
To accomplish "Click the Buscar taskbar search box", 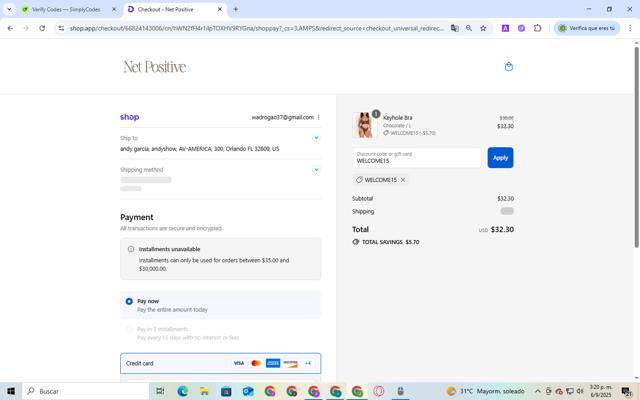I will [x=86, y=391].
